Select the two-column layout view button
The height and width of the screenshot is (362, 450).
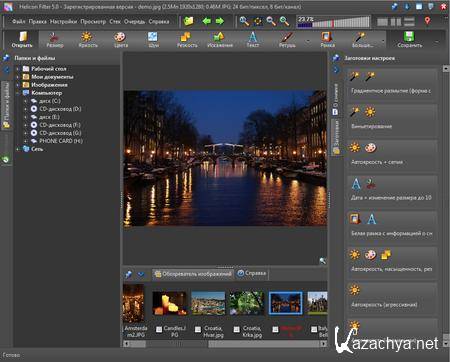(x=396, y=22)
